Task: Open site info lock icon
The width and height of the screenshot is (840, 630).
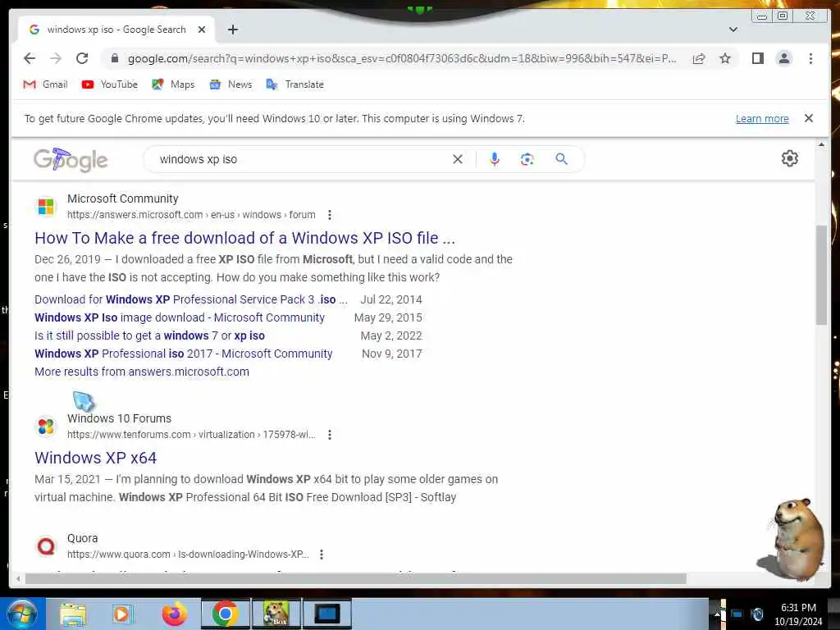Action: 115,58
